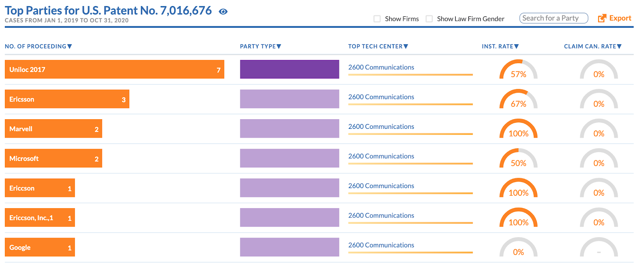This screenshot has width=644, height=271.
Task: Click the 57% institution rate gauge for Uniloc 2017
Action: pyautogui.click(x=518, y=70)
